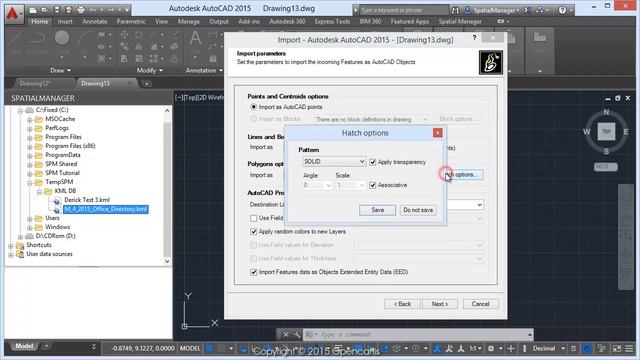Viewport: 640px width, 360px height.
Task: Uncheck Import Features data as Extended Entity Data
Action: [253, 272]
